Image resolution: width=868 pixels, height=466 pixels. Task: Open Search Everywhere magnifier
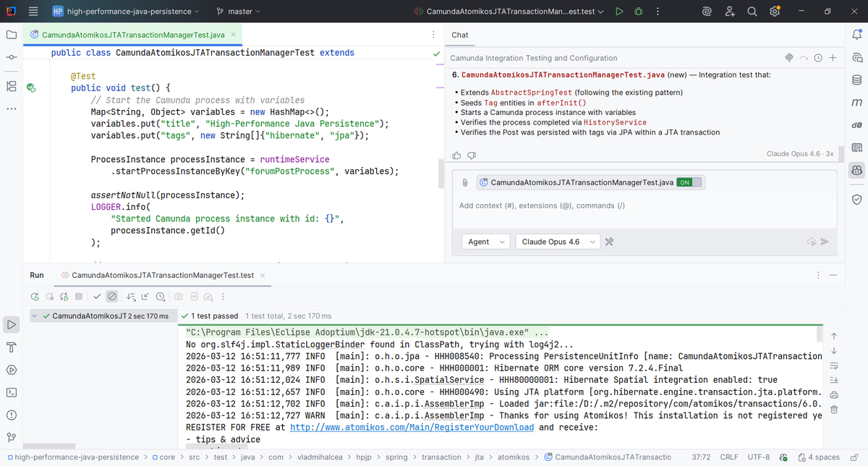752,12
